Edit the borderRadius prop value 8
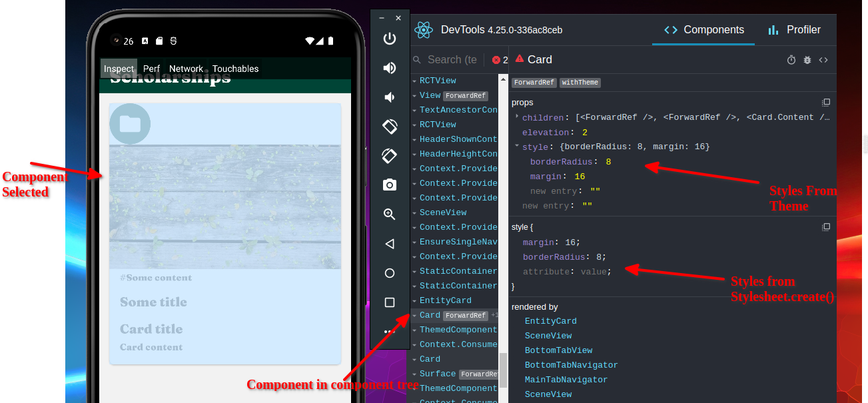The height and width of the screenshot is (403, 868). (x=608, y=162)
